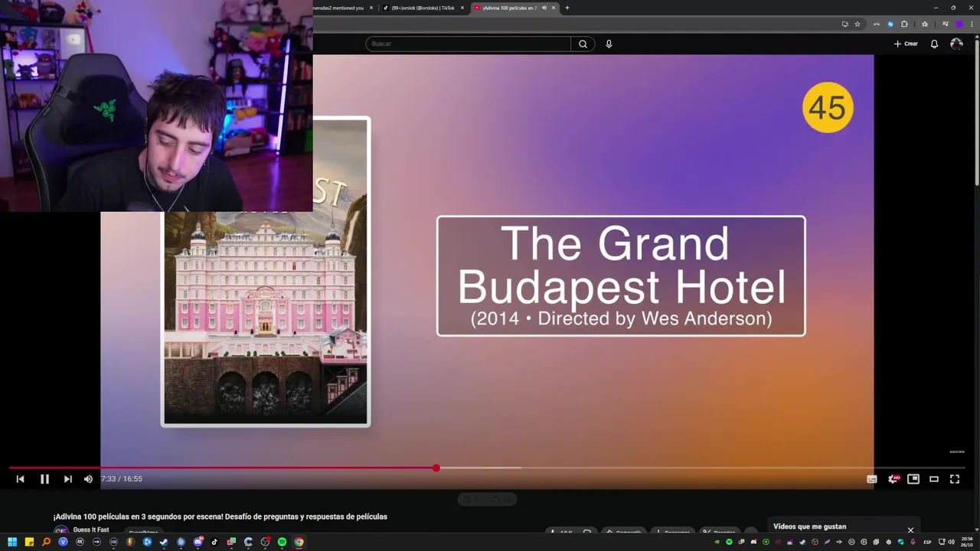Open Discord from the taskbar
The image size is (980, 551).
pyautogui.click(x=198, y=542)
